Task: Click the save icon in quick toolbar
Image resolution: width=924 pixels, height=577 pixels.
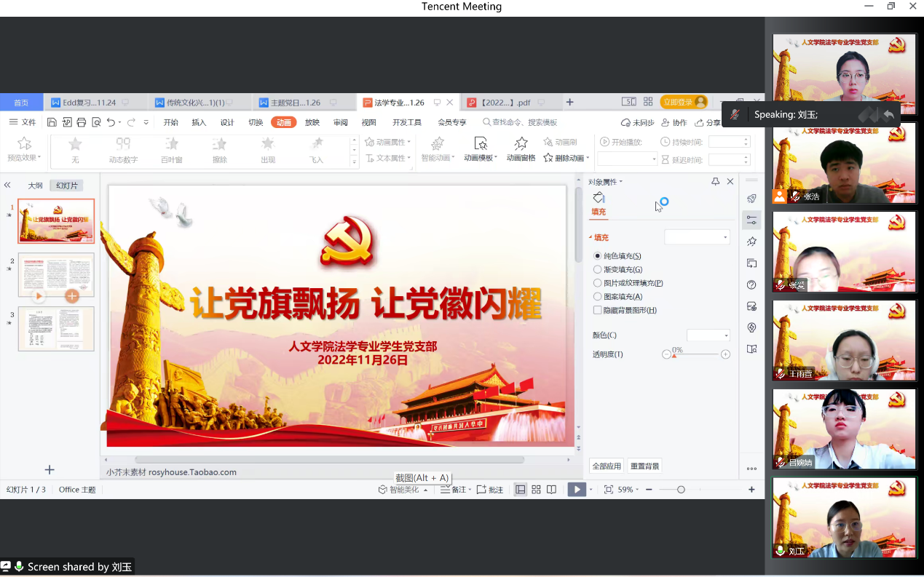Action: pyautogui.click(x=52, y=122)
